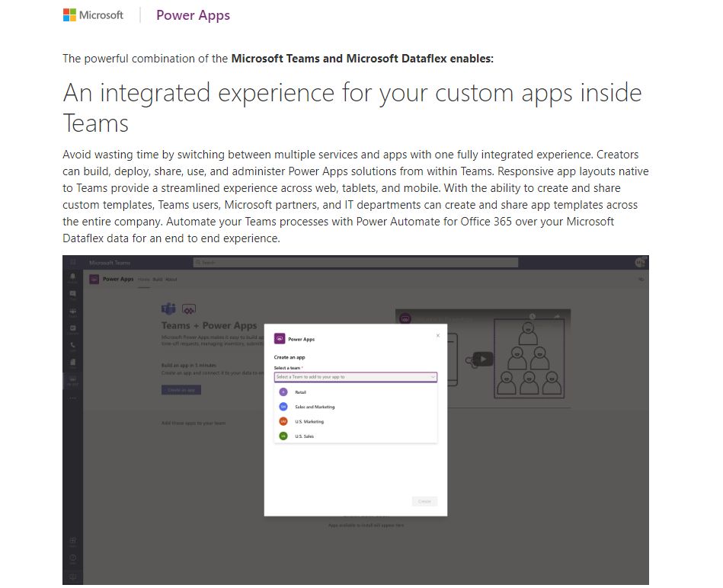This screenshot has width=723, height=588.
Task: Click the video channel avatar icon
Action: [405, 318]
